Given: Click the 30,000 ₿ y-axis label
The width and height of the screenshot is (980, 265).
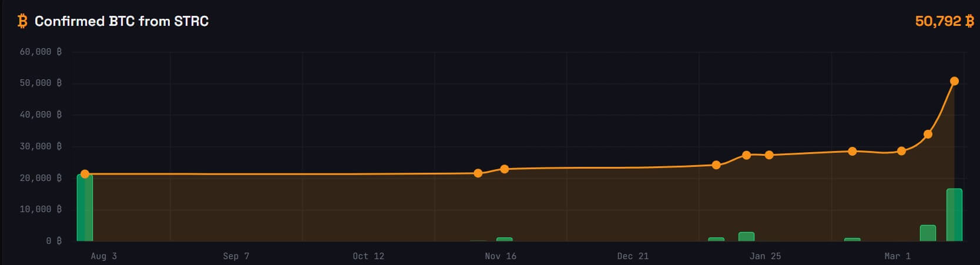Looking at the screenshot, I should point(41,146).
